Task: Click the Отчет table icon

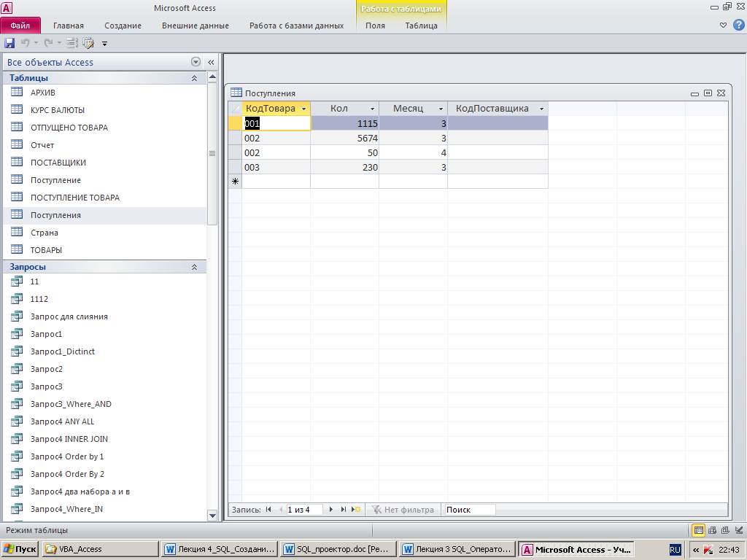Action: [x=17, y=144]
